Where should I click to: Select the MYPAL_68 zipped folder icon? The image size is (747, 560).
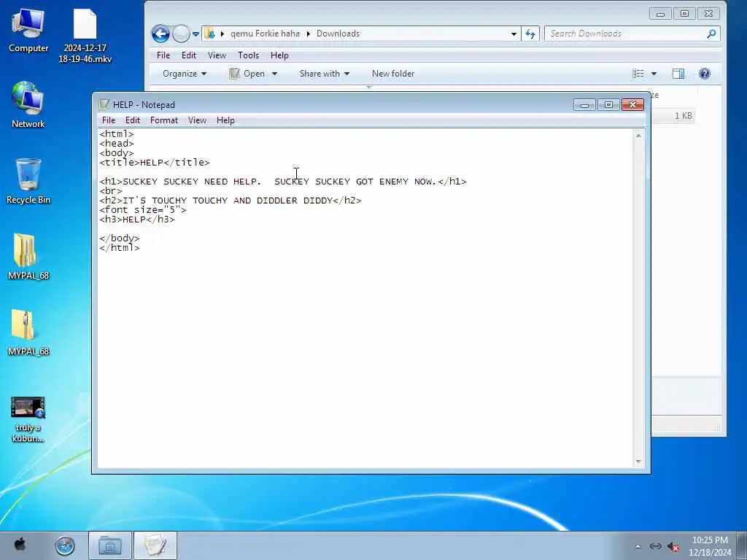pos(28,332)
